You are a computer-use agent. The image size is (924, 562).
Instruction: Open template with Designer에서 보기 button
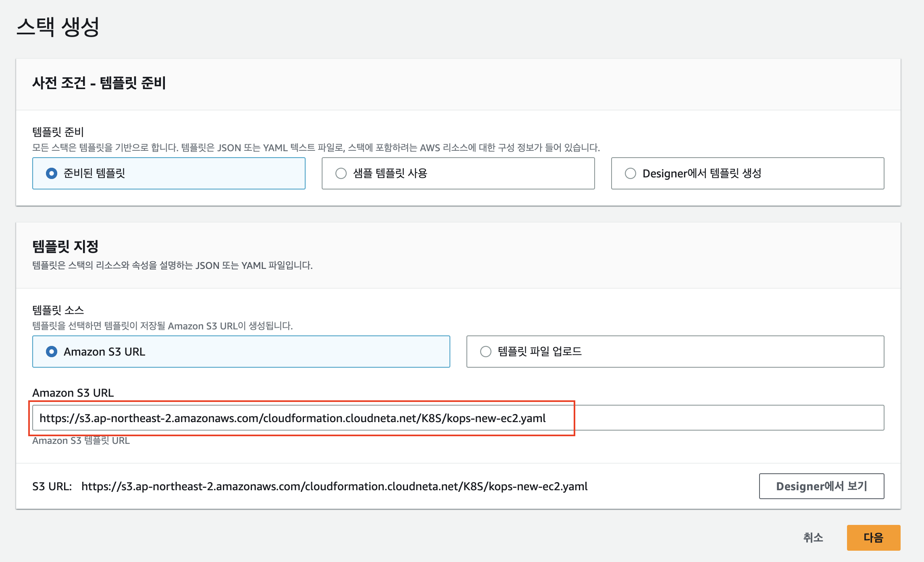pos(821,486)
